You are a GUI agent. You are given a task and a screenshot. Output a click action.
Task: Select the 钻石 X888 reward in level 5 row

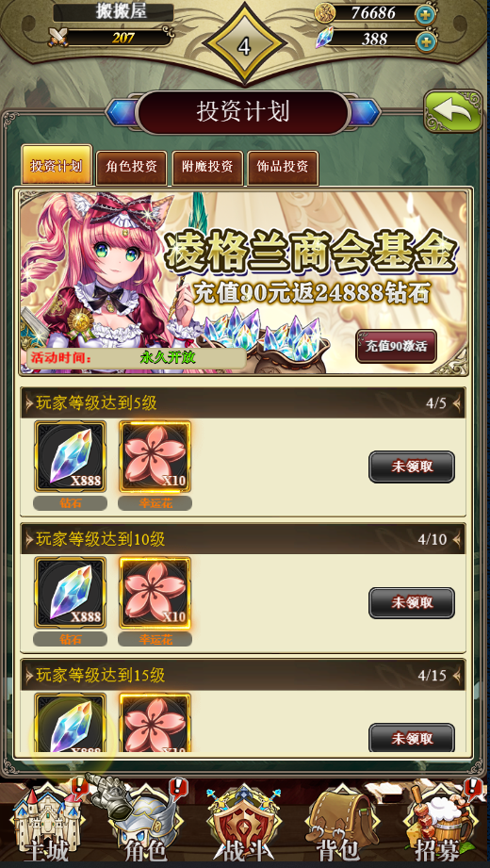point(71,456)
